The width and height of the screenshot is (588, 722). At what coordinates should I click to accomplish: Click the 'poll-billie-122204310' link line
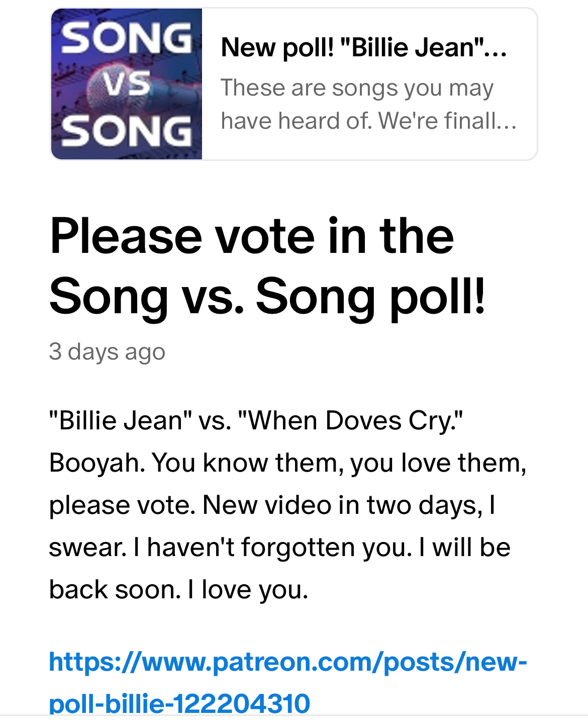point(179,703)
